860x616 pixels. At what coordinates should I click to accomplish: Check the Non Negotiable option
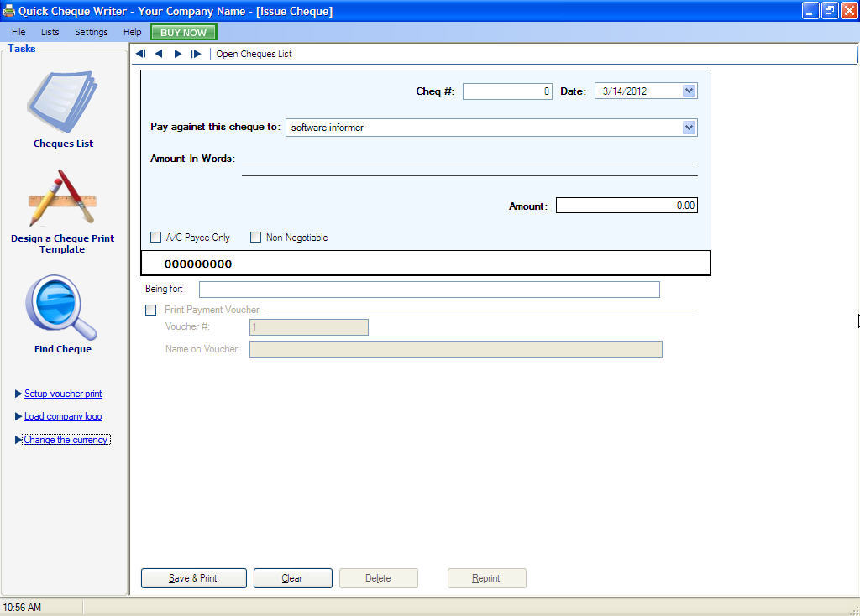pyautogui.click(x=255, y=237)
